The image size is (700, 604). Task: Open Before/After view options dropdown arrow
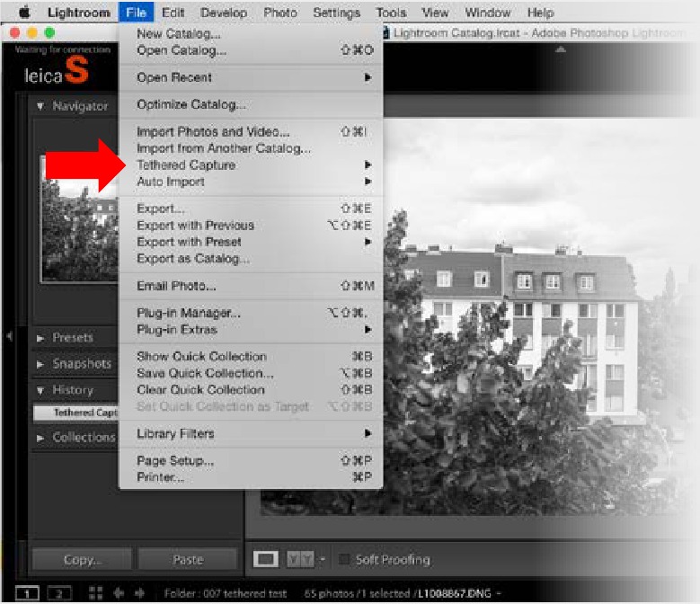coord(323,559)
